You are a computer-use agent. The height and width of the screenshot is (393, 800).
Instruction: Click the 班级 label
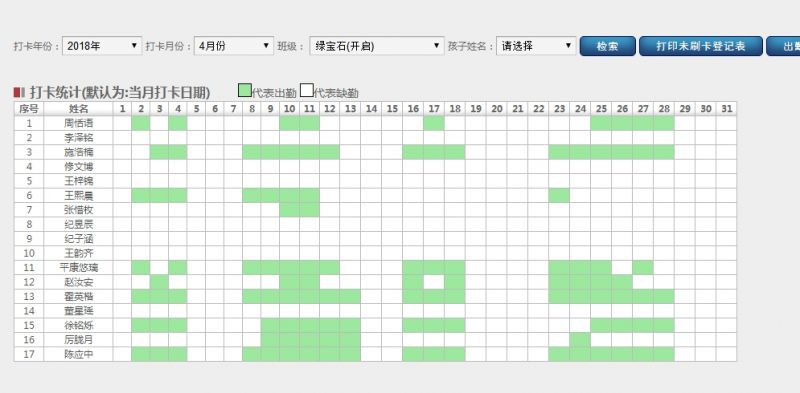tap(290, 46)
